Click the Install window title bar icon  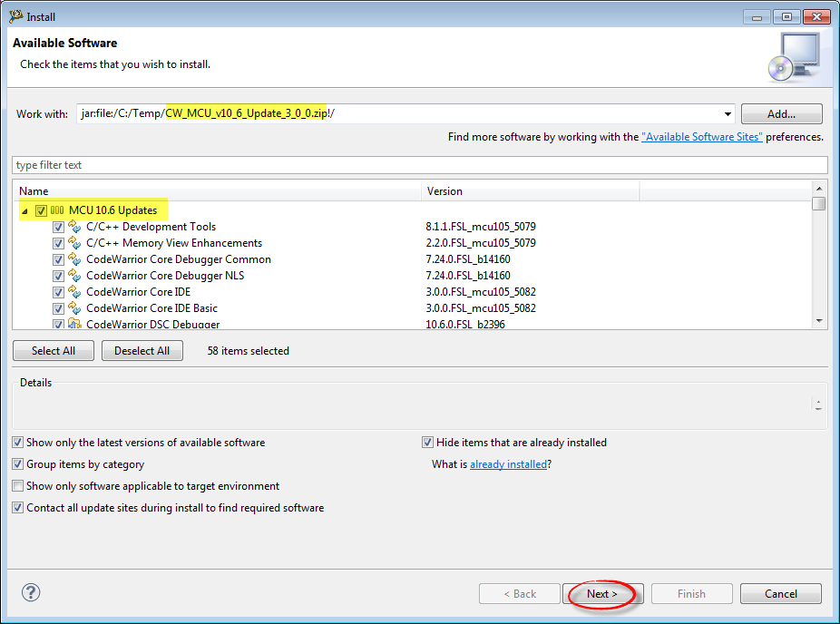coord(16,16)
